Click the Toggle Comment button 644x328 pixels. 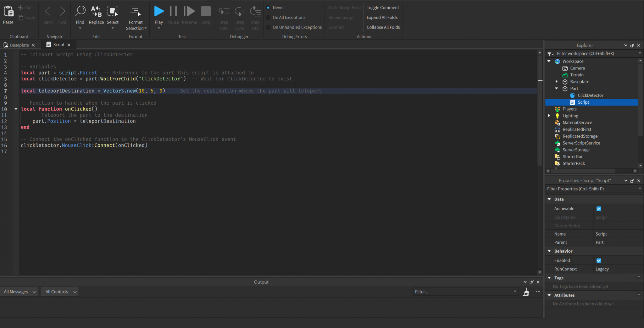pos(382,7)
